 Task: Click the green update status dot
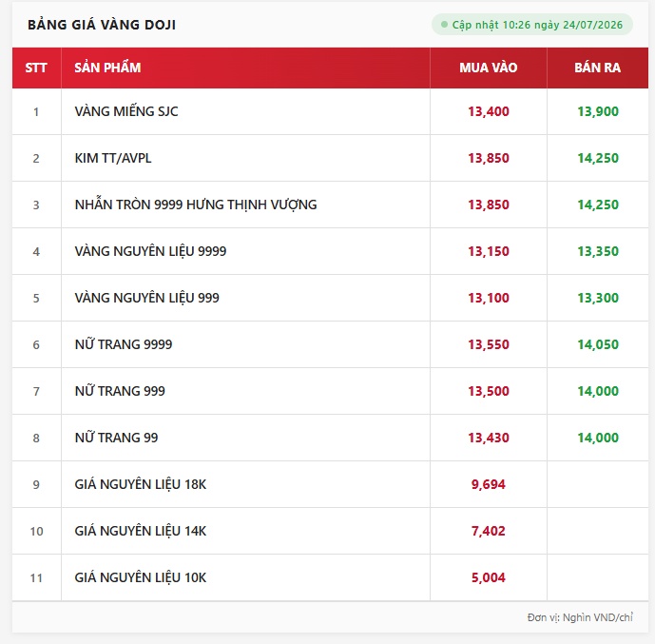(445, 24)
